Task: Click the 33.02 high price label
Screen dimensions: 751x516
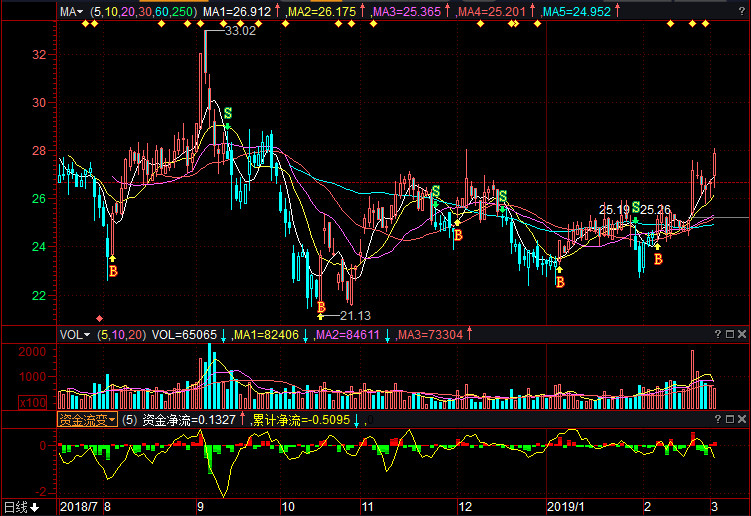Action: point(240,31)
